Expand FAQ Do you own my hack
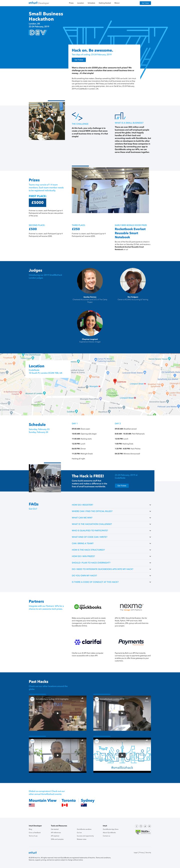This screenshot has height=868, width=180. pos(111,576)
